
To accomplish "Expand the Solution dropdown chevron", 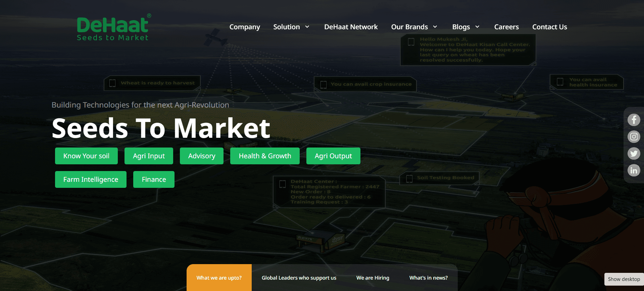I will point(307,27).
